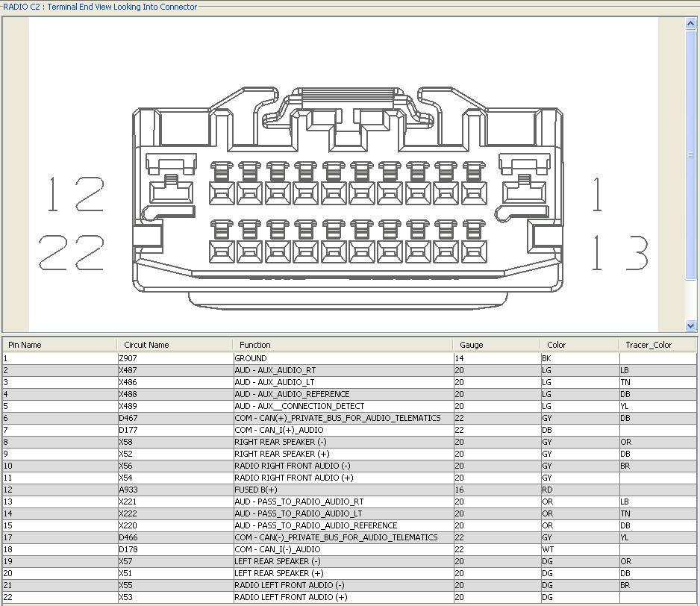The image size is (700, 606).
Task: Click pin label 22 on connector diagram
Action: point(72,252)
